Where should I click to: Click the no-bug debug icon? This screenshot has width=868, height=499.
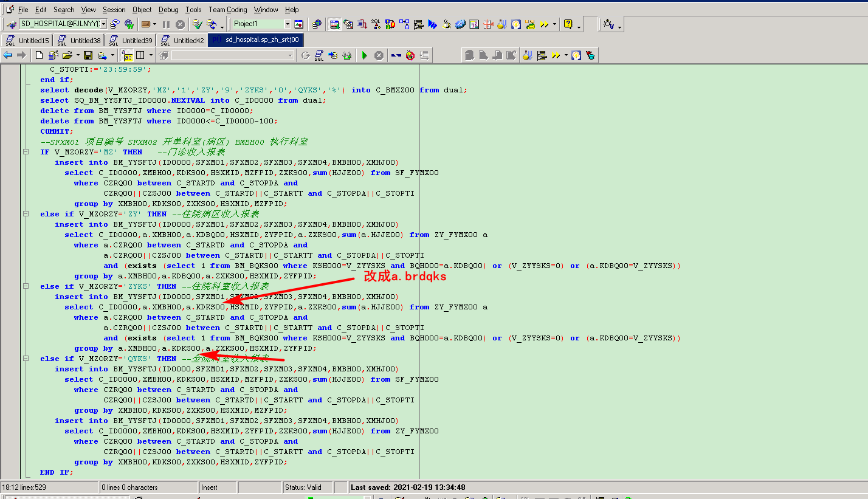click(x=410, y=55)
